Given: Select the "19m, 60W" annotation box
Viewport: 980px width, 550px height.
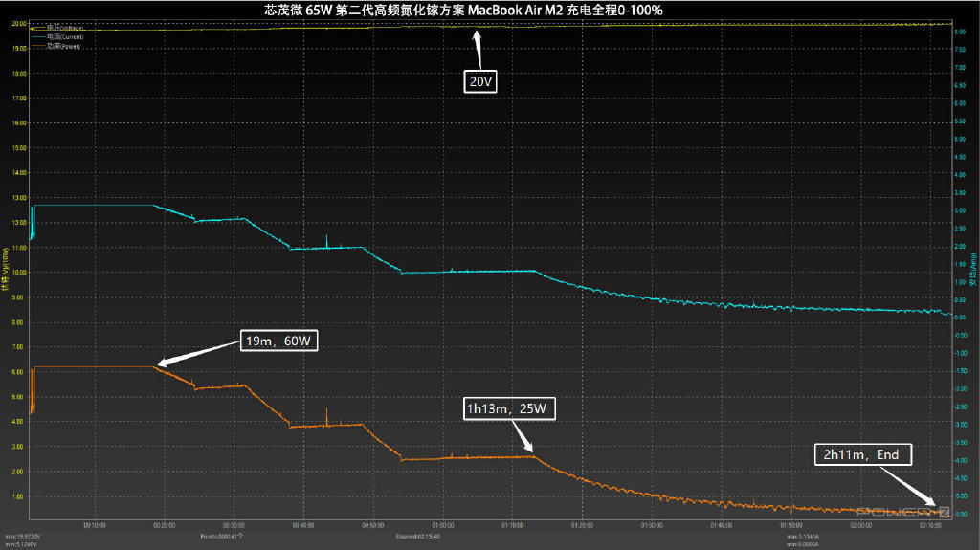Looking at the screenshot, I should (x=278, y=341).
